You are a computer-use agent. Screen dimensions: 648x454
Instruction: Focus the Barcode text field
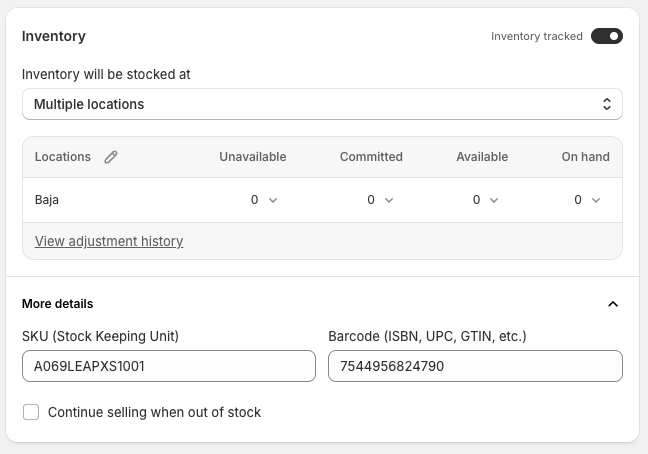[475, 366]
